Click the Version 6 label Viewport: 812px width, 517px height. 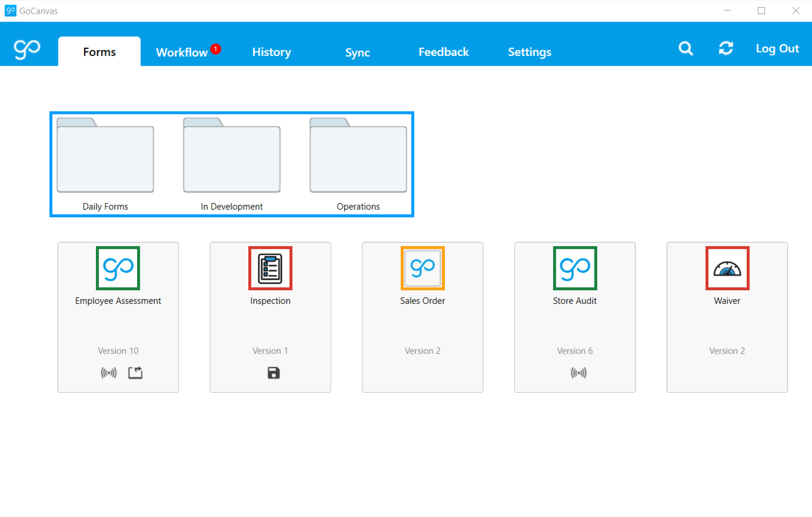pyautogui.click(x=575, y=351)
